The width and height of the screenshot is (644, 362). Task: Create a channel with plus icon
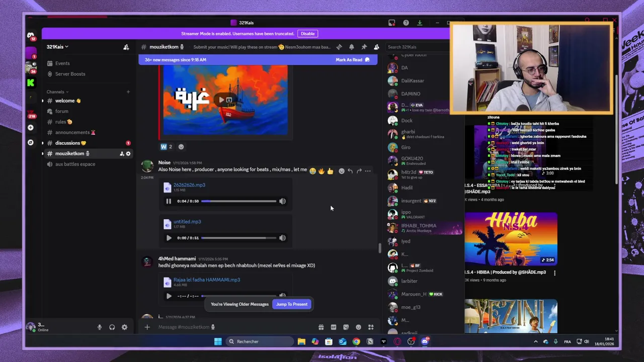(x=128, y=92)
